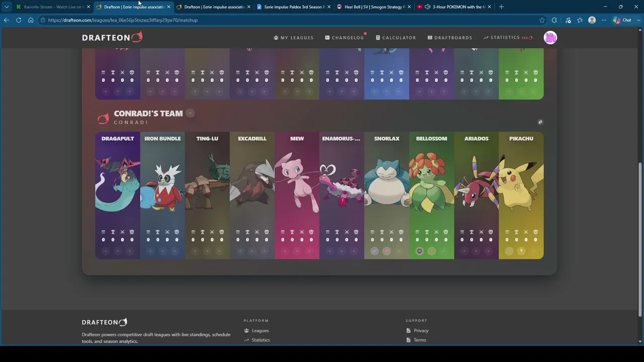Screen dimensions: 644x362
Task: Click the page vertical scrollbar thumb
Action: [640, 239]
